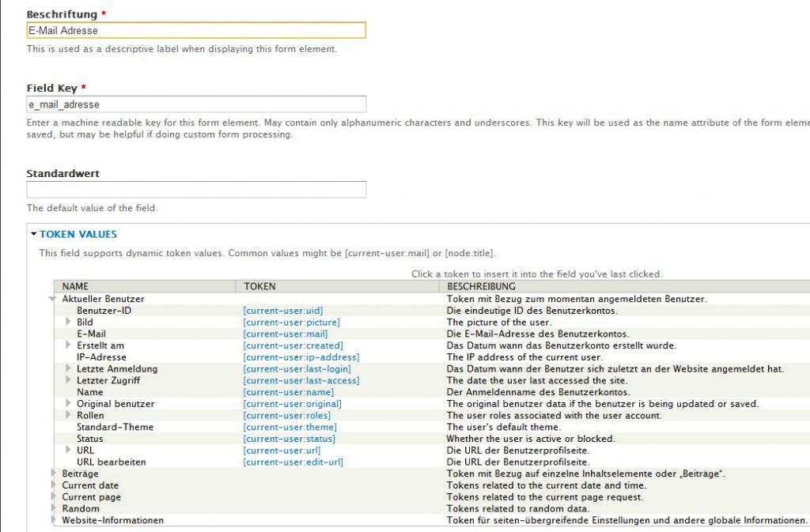Click the Beschriftung text field

click(x=196, y=30)
